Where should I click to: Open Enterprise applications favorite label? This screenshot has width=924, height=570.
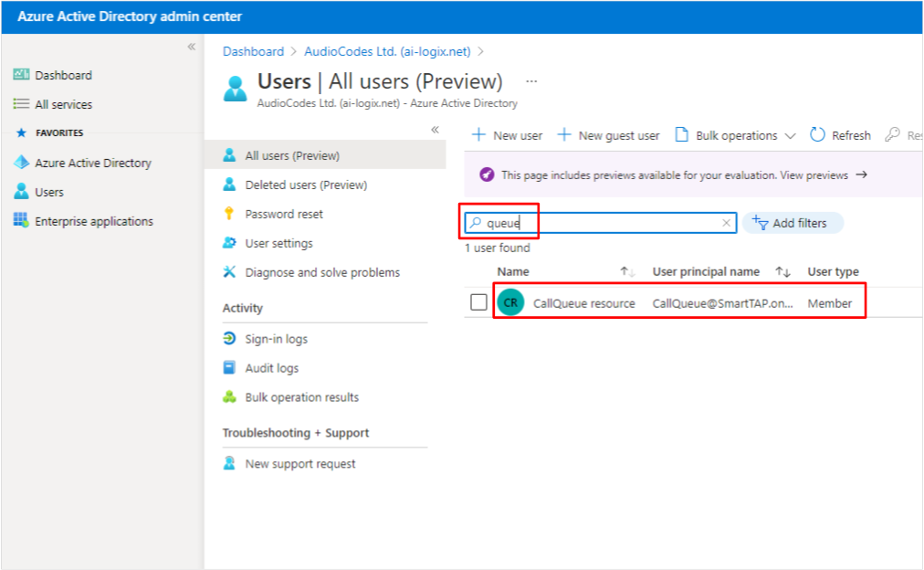[94, 221]
